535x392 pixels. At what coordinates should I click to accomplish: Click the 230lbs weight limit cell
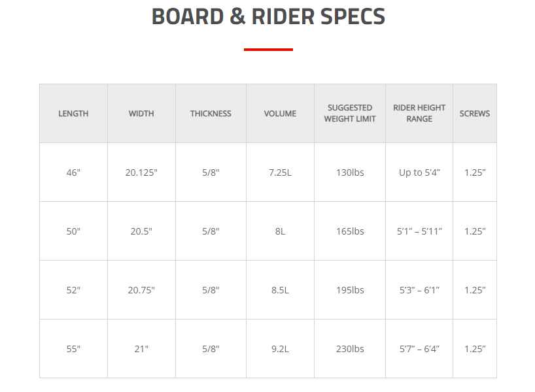coord(350,349)
